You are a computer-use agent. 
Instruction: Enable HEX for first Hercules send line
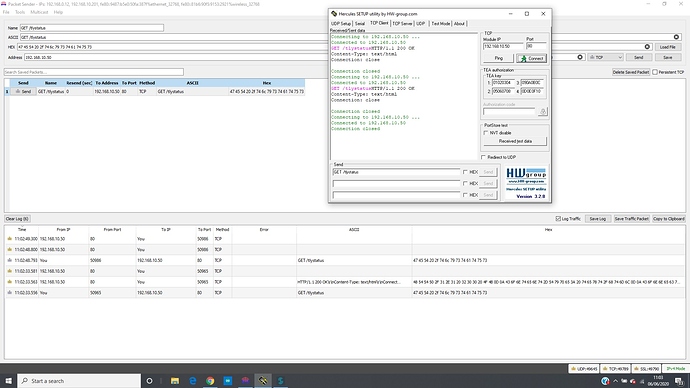coord(465,172)
